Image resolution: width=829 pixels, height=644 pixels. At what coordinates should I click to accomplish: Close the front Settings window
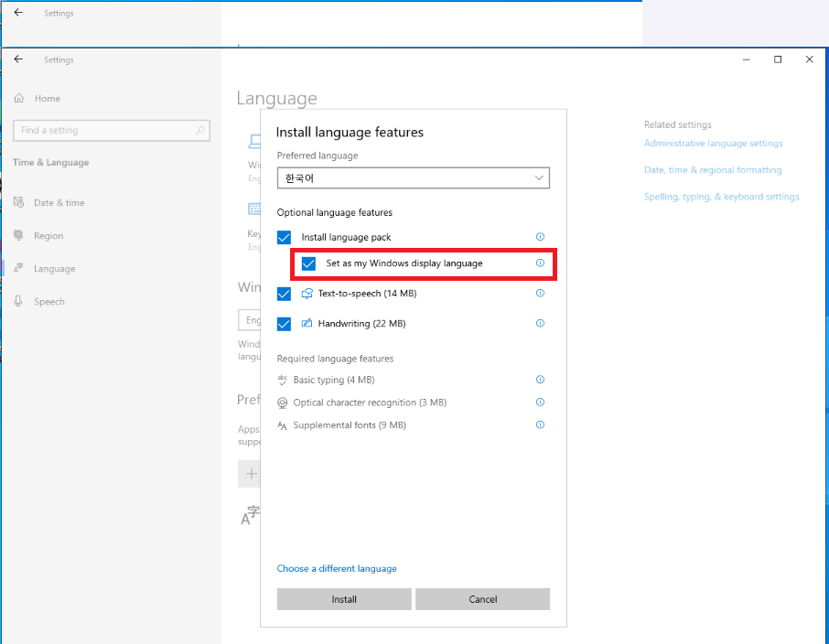pyautogui.click(x=810, y=59)
